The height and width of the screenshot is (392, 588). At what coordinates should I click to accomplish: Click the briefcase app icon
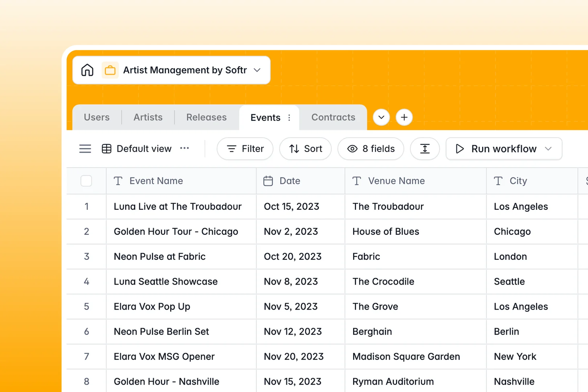tap(110, 70)
